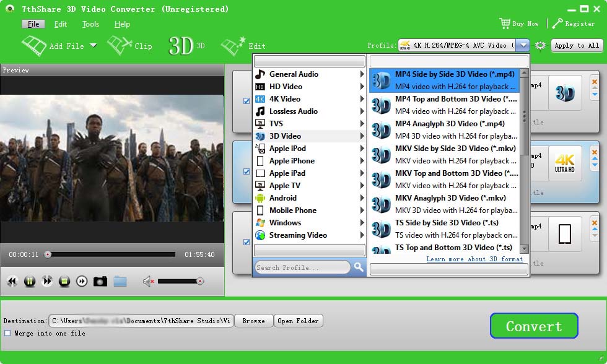Viewport: 607px width, 364px height.
Task: Uncheck the first file checkbox
Action: pos(247,100)
